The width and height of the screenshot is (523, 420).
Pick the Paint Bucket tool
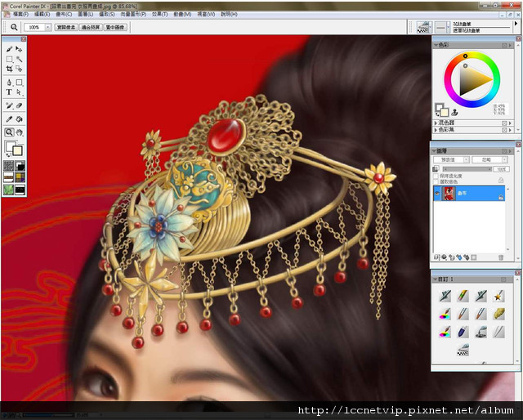click(x=19, y=118)
